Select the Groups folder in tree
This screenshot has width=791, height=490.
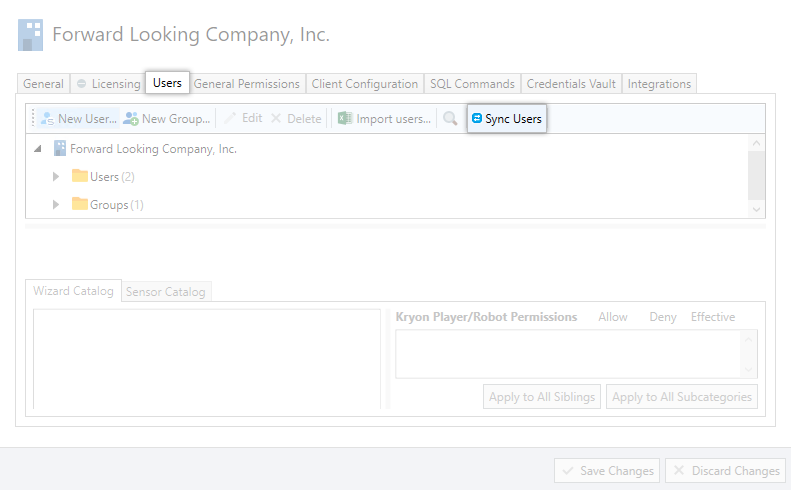point(80,205)
